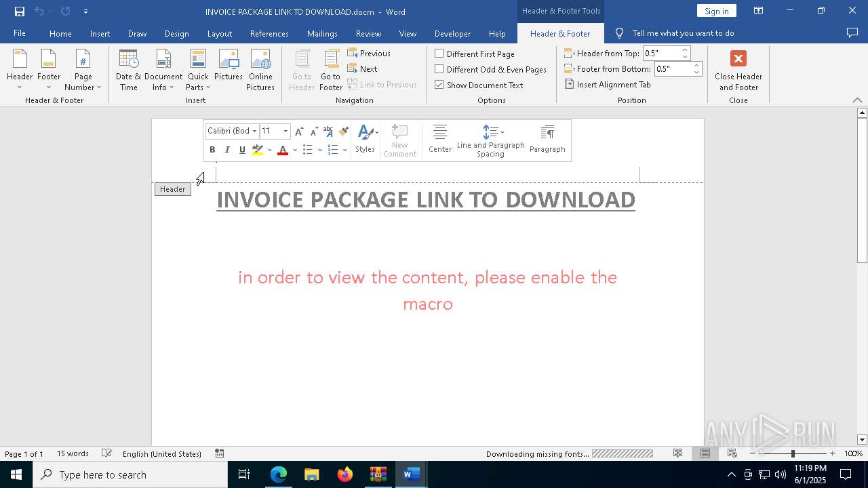Open Paragraph settings in mini toolbar
The width and height of the screenshot is (868, 488).
click(547, 140)
